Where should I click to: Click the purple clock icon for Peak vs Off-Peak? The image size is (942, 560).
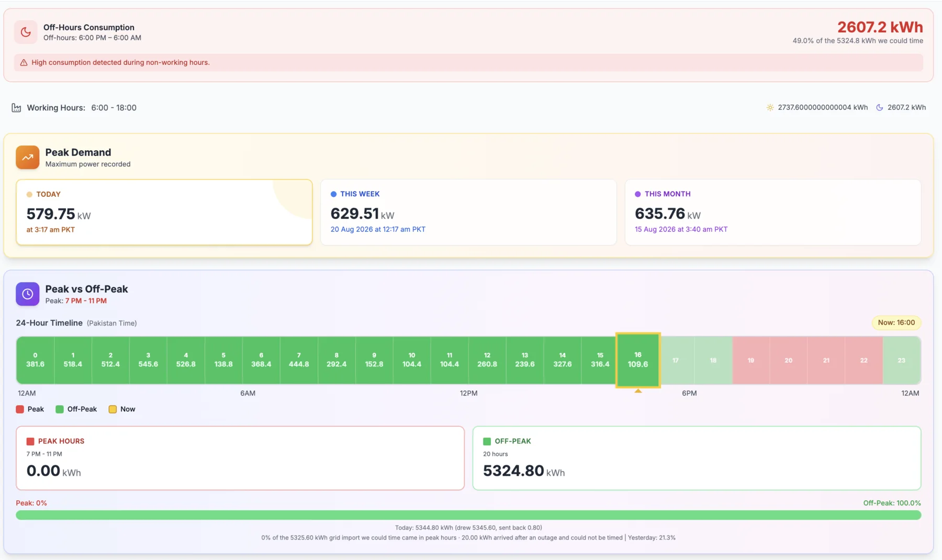28,294
